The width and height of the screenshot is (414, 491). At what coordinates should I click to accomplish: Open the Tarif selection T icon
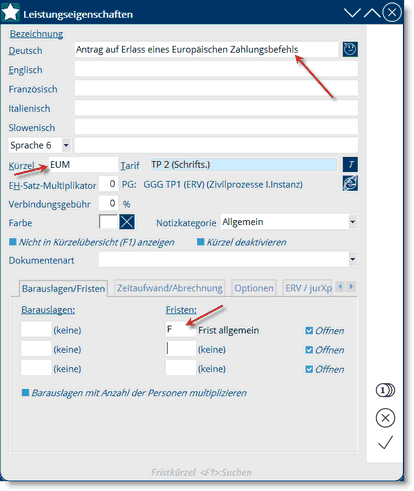point(350,164)
